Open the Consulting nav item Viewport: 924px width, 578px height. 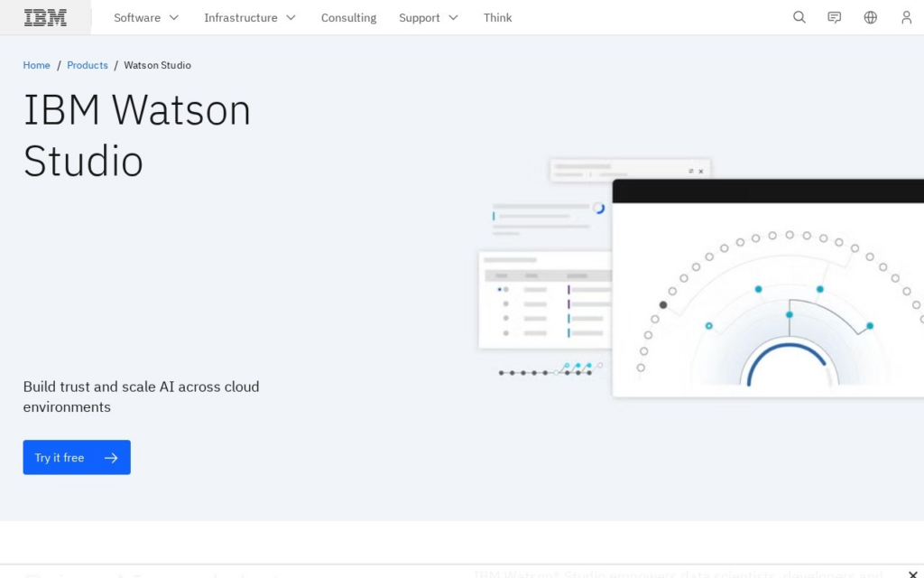(x=348, y=18)
